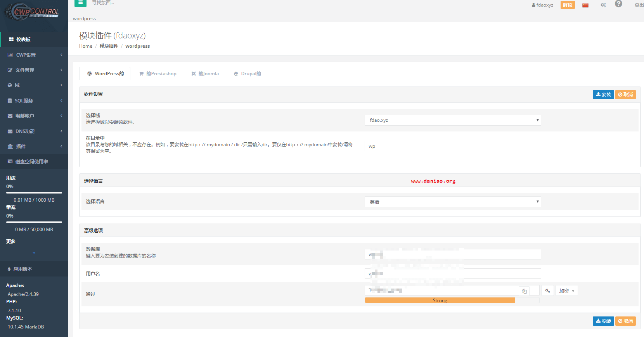Click the directory field containing wp
This screenshot has height=337, width=644.
453,146
